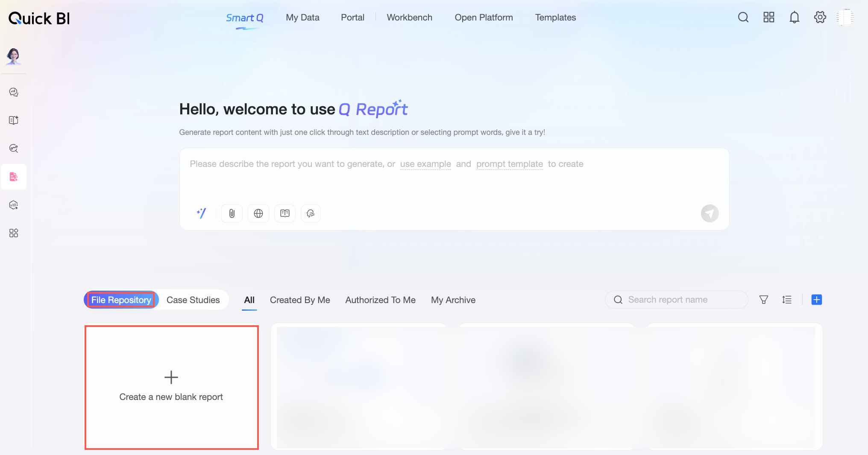Switch to Case Studies

pos(193,300)
